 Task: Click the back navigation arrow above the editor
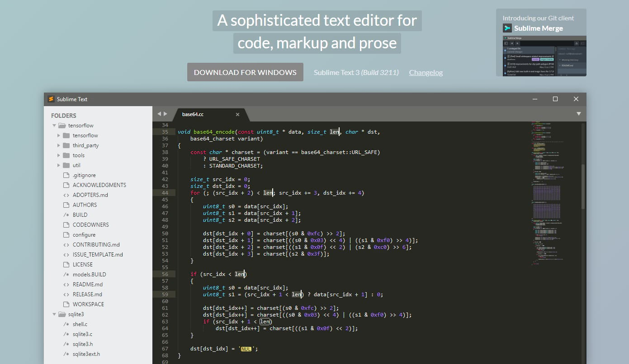[x=159, y=114]
